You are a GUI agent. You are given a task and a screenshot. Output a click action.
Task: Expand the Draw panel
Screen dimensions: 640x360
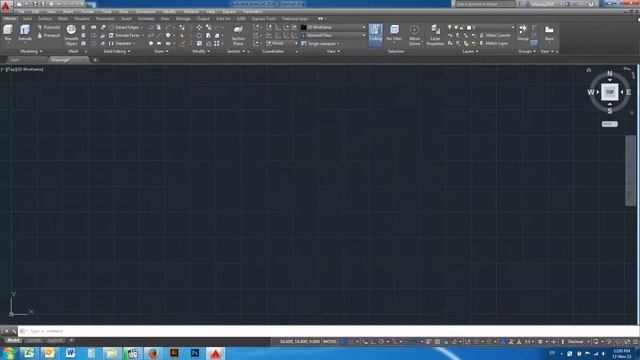click(x=161, y=51)
